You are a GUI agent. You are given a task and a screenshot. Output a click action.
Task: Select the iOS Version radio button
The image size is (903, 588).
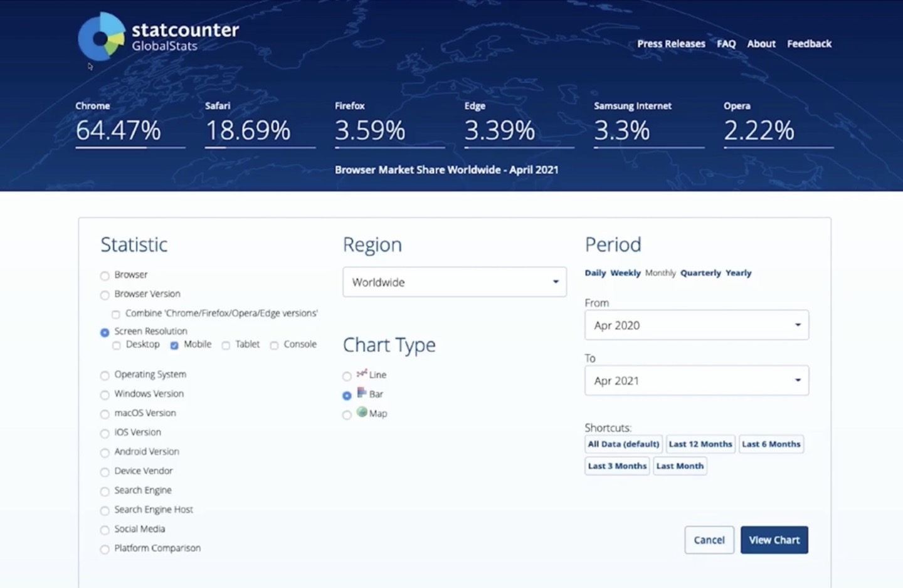click(105, 434)
